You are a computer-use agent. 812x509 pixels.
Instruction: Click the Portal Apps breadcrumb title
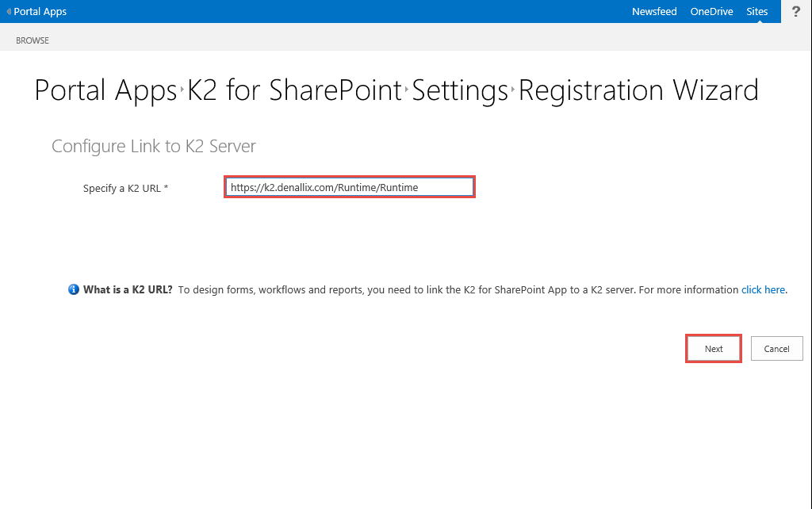105,90
